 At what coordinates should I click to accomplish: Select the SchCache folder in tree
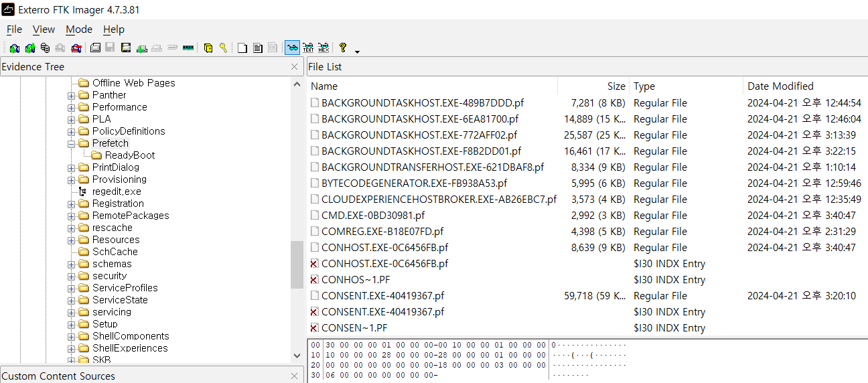coord(115,252)
